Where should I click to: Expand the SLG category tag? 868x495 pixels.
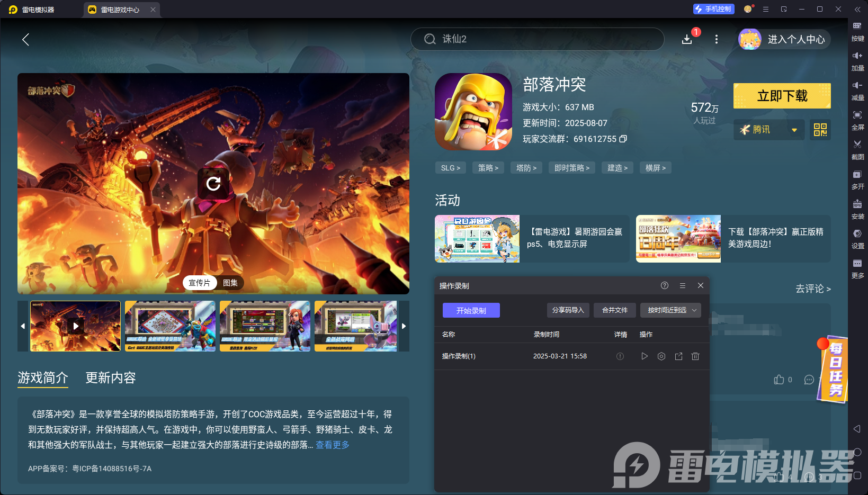point(450,167)
